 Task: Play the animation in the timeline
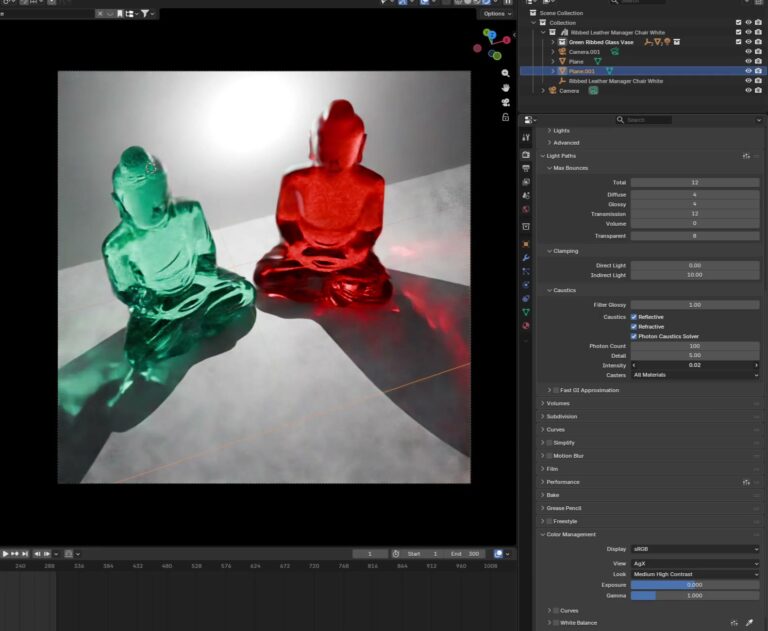[x=5, y=554]
